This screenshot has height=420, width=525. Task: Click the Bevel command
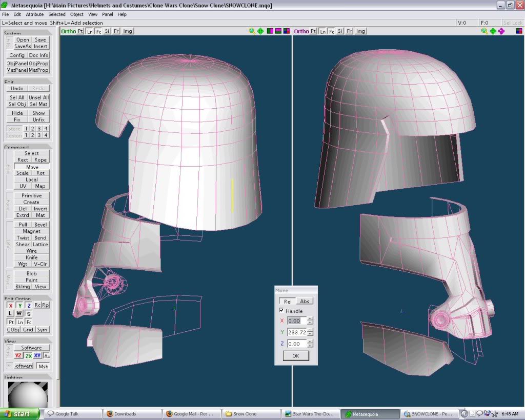[x=41, y=225]
